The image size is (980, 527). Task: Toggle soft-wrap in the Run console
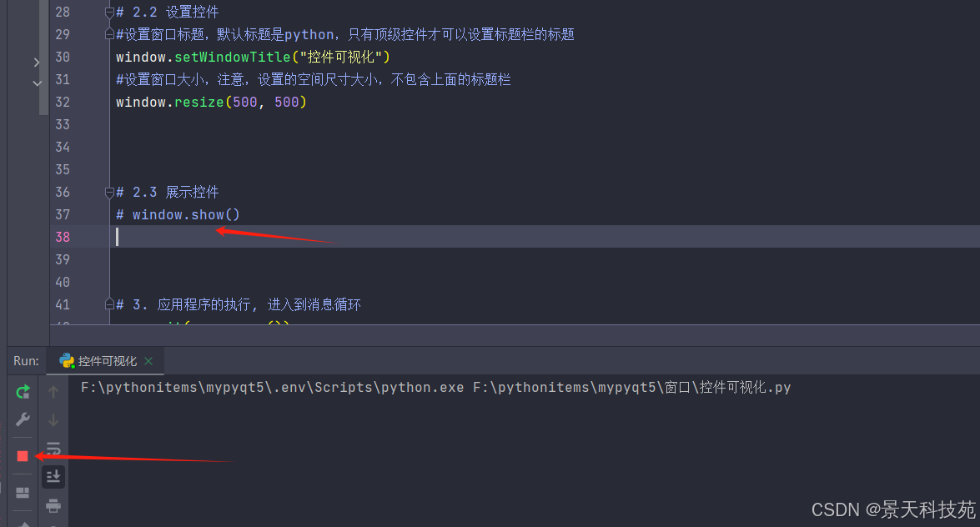tap(53, 449)
